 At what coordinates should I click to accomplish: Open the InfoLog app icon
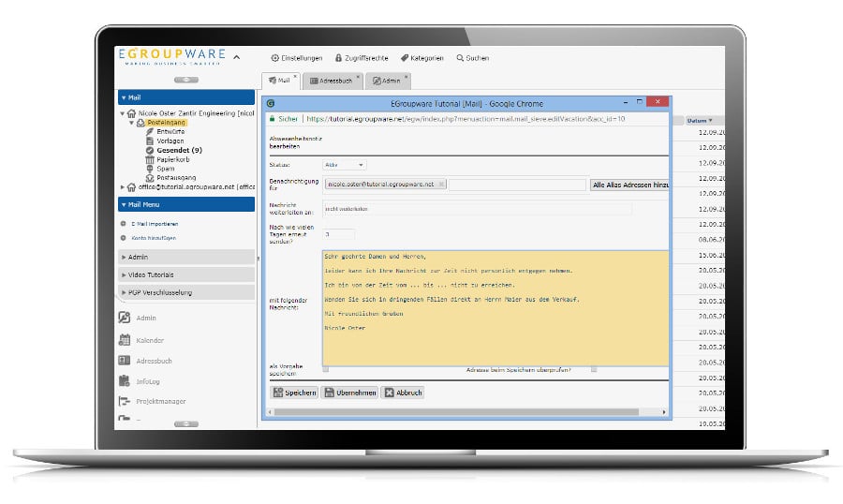[125, 381]
